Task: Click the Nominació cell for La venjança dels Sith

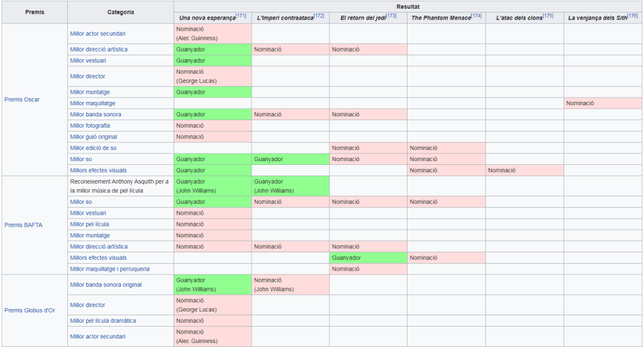Action: (x=580, y=103)
